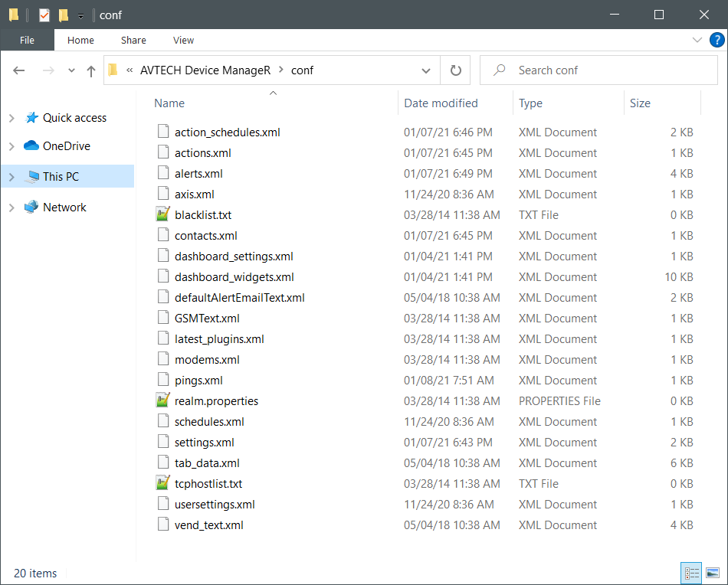The image size is (728, 585).
Task: Switch to large icons view in status bar
Action: 713,573
